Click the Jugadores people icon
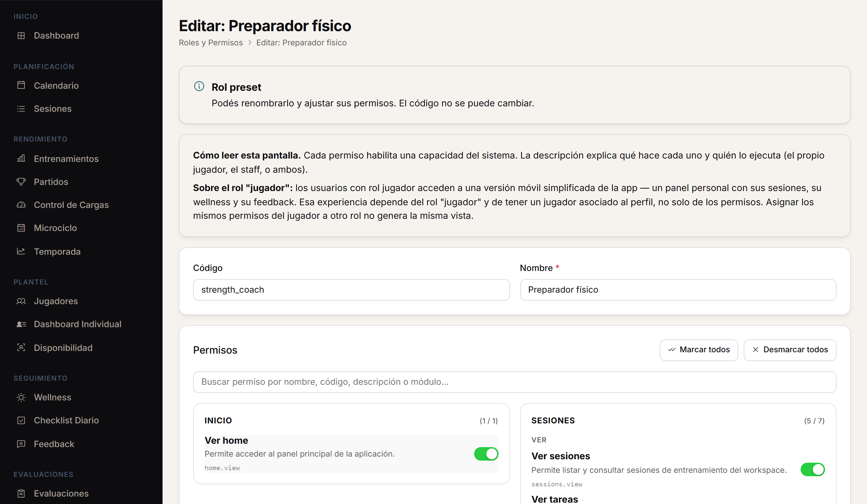 [21, 301]
